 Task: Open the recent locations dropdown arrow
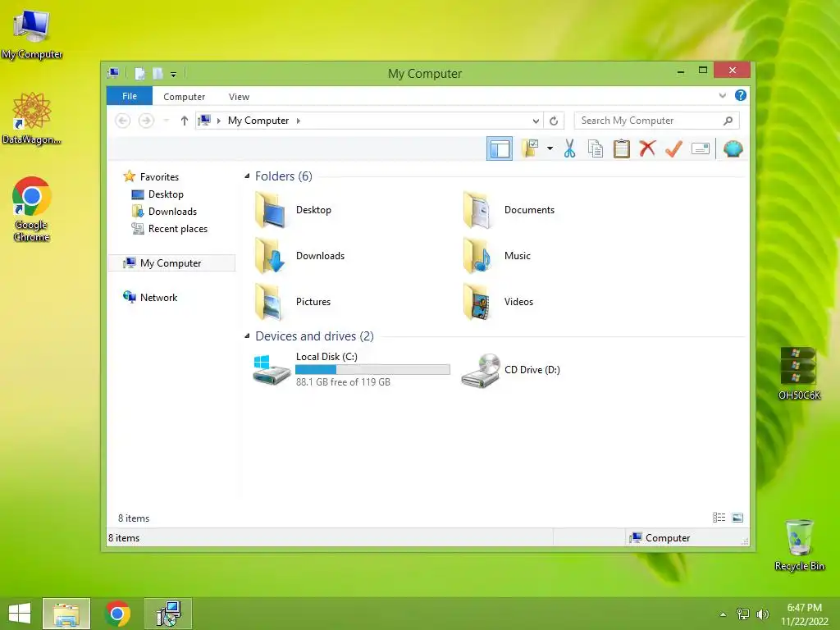[x=166, y=121]
